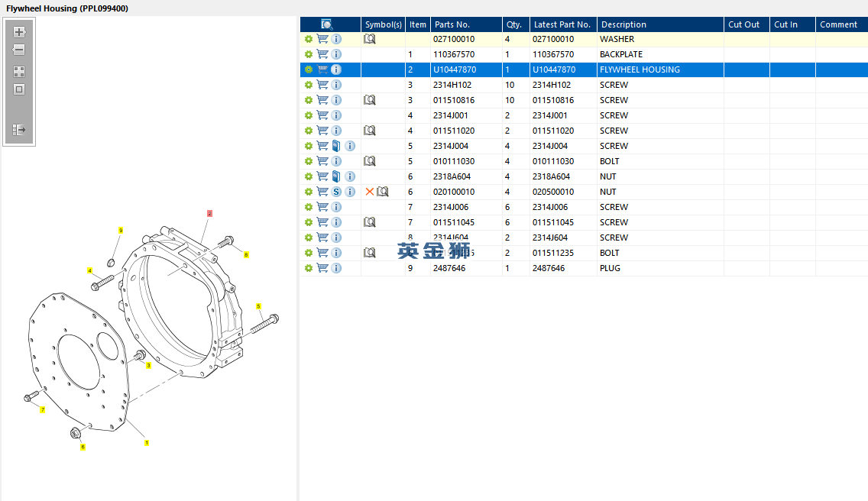The width and height of the screenshot is (868, 501).
Task: Open symbol lookup icon in WASHER row
Action: click(x=369, y=39)
